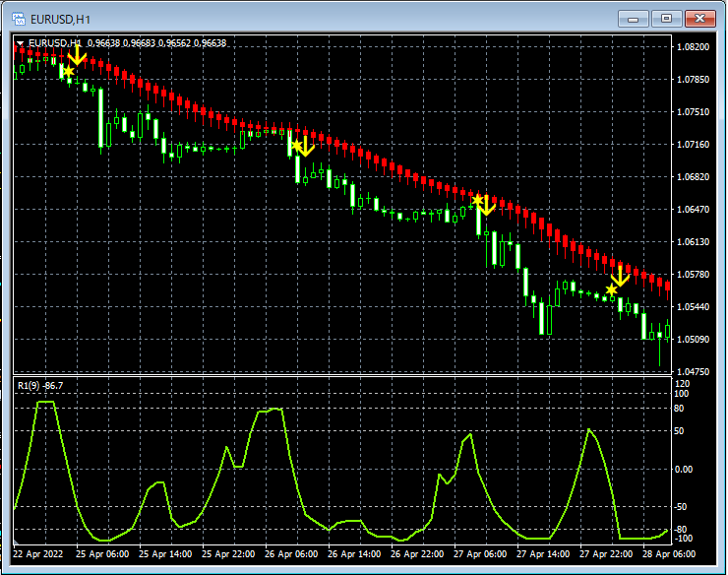
Task: Click the 27 Apr 06:00 time label
Action: (480, 554)
